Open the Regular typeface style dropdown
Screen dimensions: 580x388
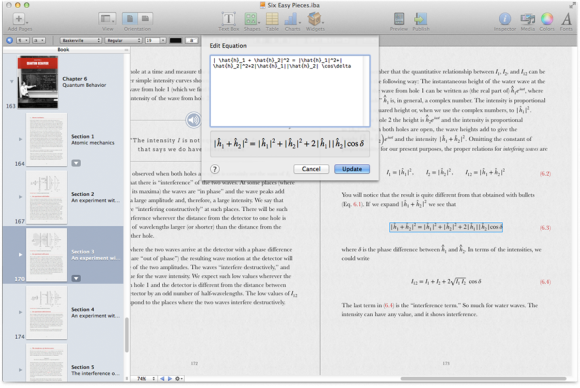[x=124, y=40]
